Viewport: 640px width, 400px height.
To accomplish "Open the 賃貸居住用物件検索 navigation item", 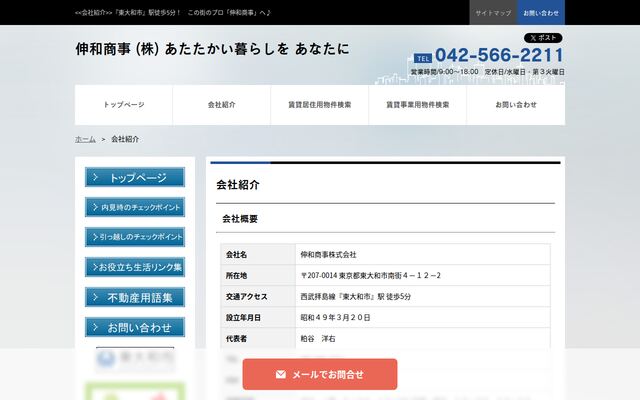I will tap(320, 105).
